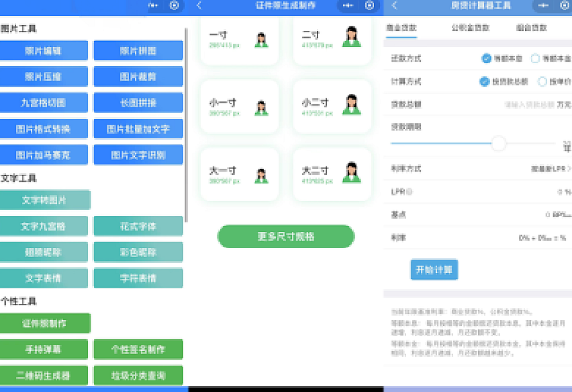The image size is (572, 392).
Task: Click the 更多尺寸规格 green button
Action: tap(286, 236)
